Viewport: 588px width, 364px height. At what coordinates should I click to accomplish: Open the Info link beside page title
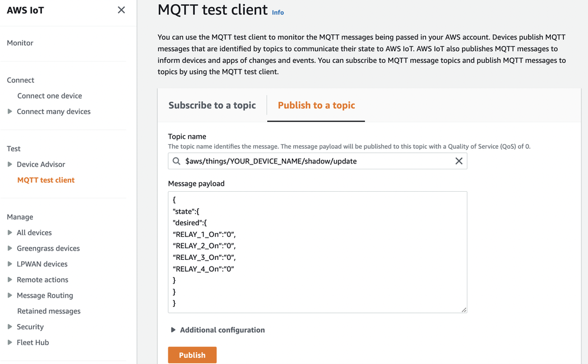(x=278, y=12)
